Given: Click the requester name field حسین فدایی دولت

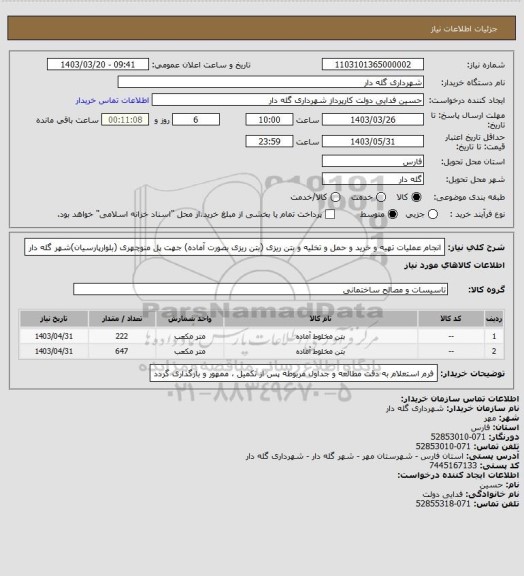Looking at the screenshot, I should [x=288, y=100].
